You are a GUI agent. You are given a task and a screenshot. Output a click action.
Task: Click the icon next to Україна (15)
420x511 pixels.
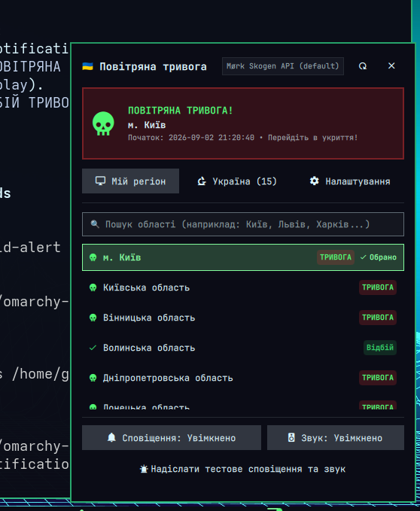[202, 181]
